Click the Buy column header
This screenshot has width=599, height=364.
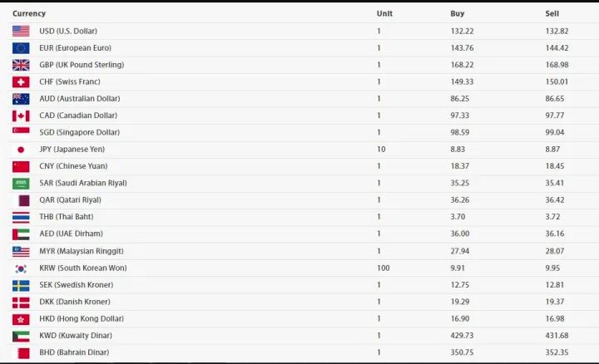458,13
